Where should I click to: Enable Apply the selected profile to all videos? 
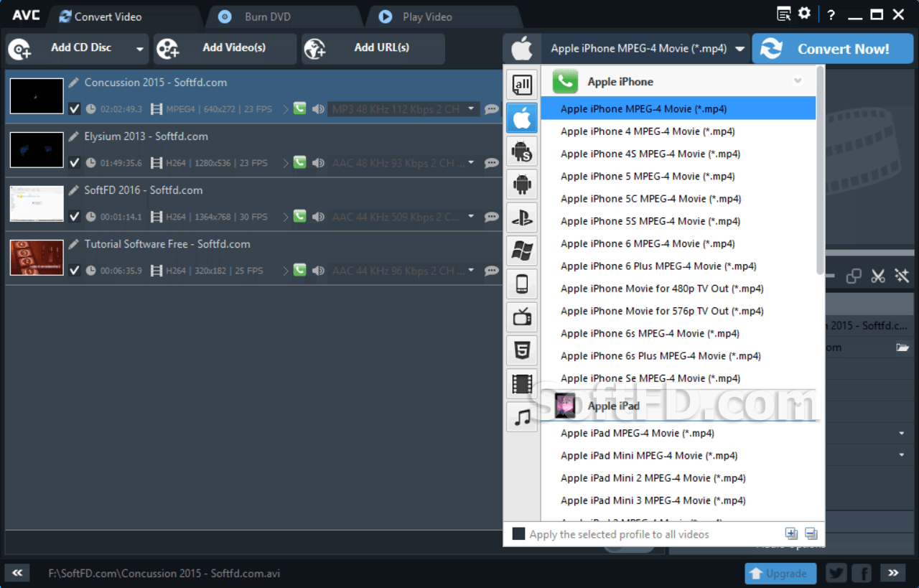[x=518, y=534]
